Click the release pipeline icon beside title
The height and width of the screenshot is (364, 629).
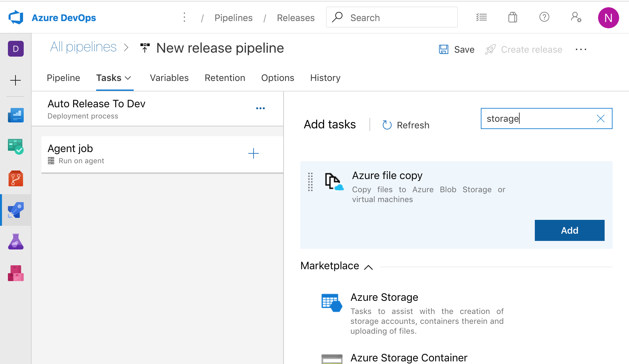pos(145,48)
